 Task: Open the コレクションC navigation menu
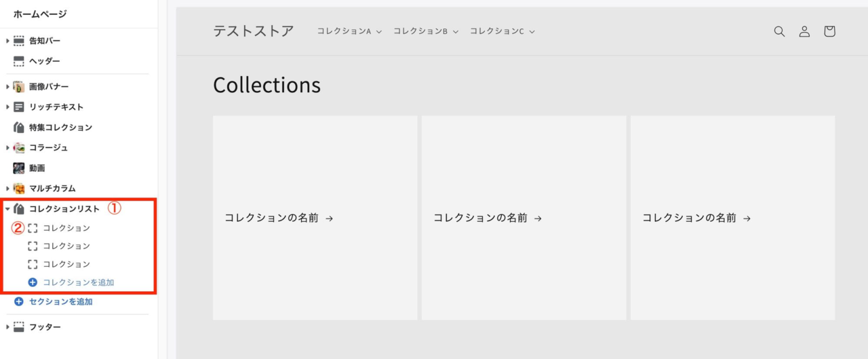(502, 31)
